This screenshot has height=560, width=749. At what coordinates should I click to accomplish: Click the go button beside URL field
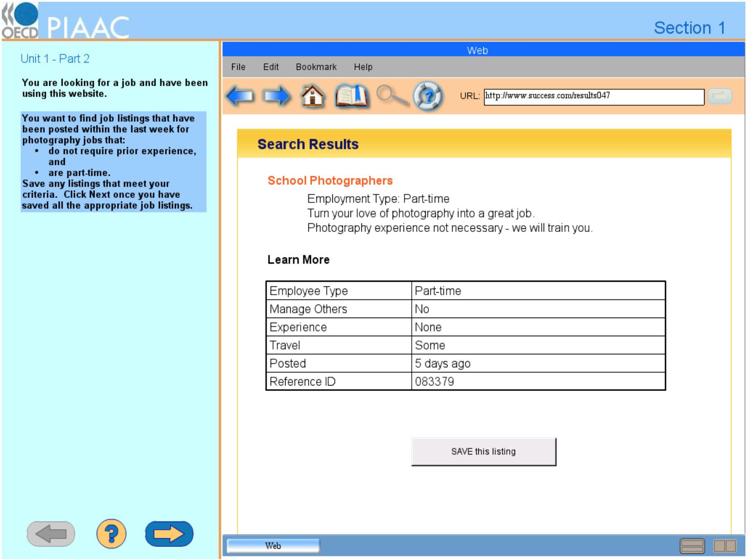pyautogui.click(x=720, y=96)
